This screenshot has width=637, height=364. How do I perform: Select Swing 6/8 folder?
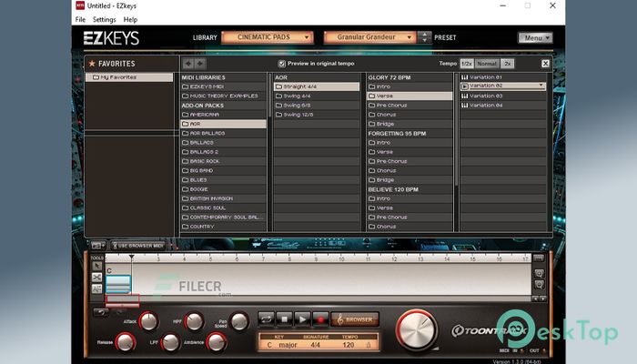[317, 106]
